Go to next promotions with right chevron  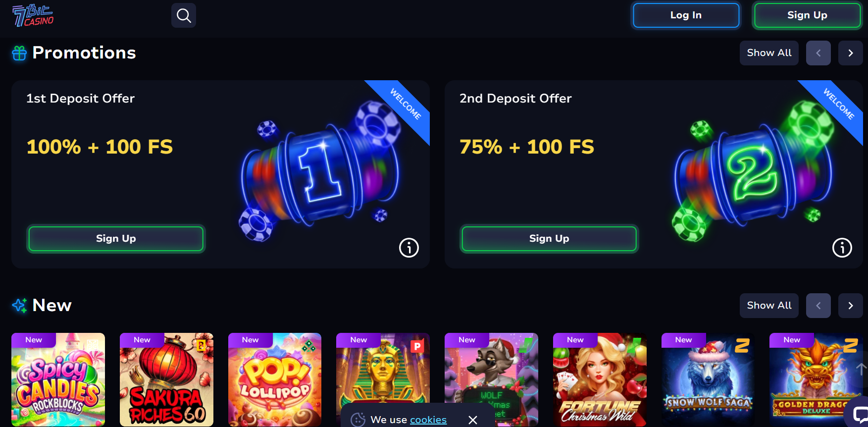coord(851,53)
